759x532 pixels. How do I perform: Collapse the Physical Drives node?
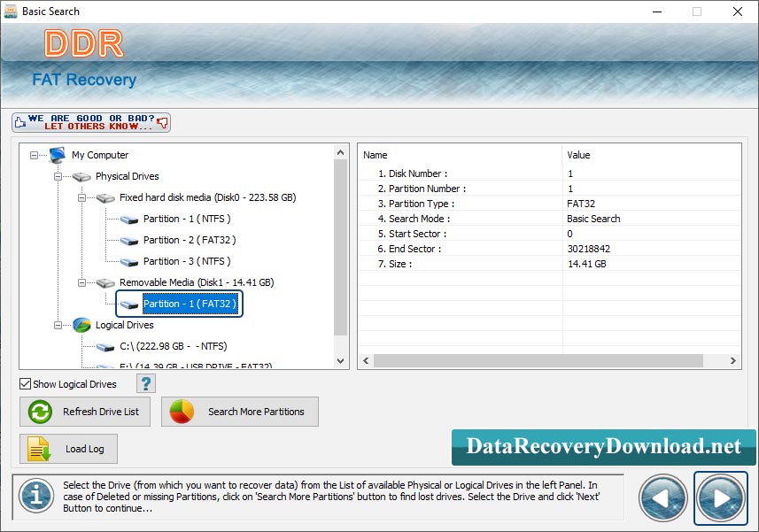[x=58, y=176]
